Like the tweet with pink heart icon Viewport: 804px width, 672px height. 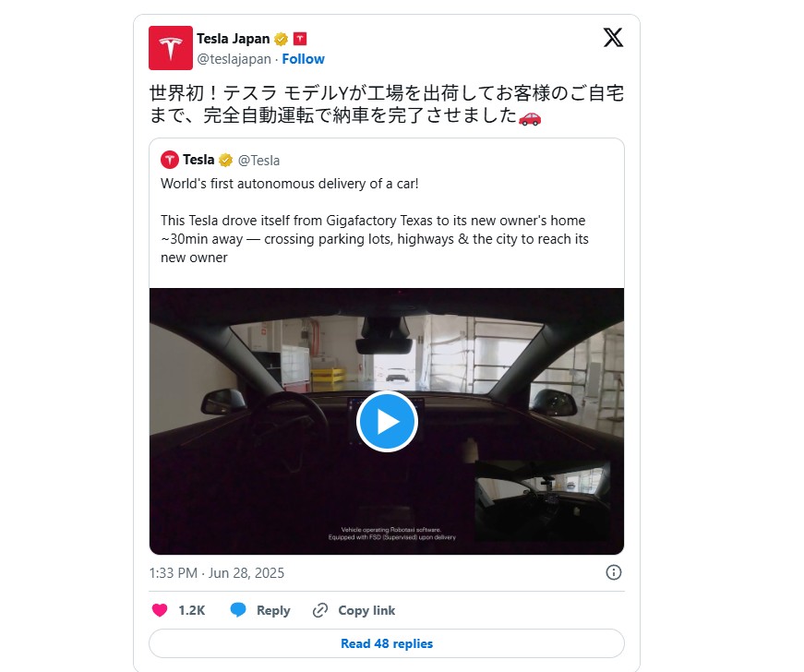[x=160, y=610]
